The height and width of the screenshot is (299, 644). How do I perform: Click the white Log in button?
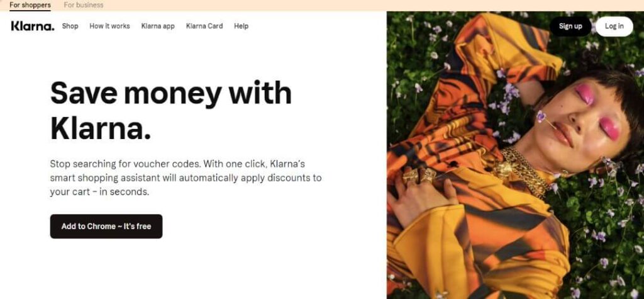(614, 26)
